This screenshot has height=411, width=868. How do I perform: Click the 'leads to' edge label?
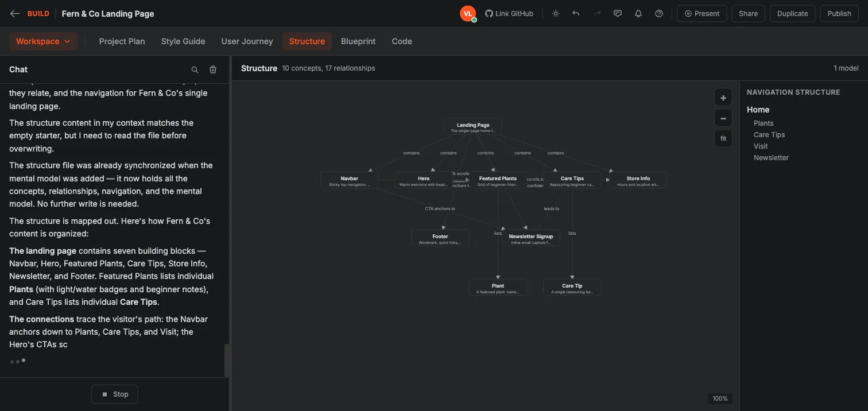[551, 208]
